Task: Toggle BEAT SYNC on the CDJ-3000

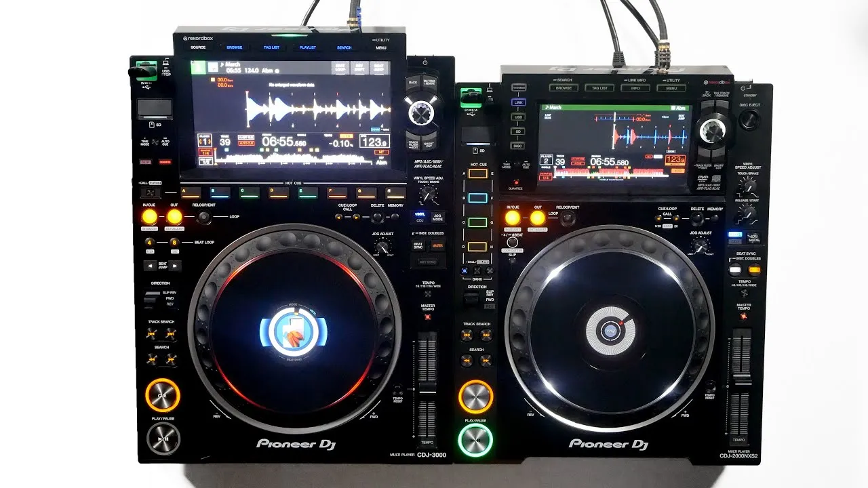Action: pos(418,245)
